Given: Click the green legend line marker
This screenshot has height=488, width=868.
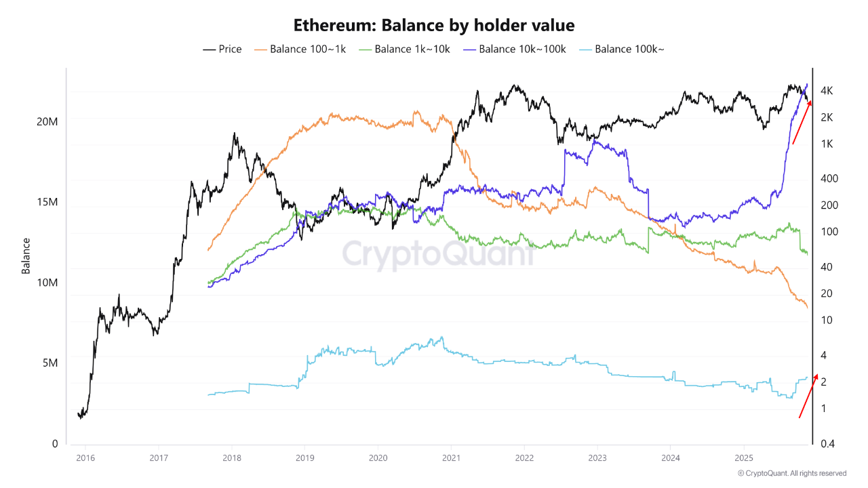Looking at the screenshot, I should 364,49.
